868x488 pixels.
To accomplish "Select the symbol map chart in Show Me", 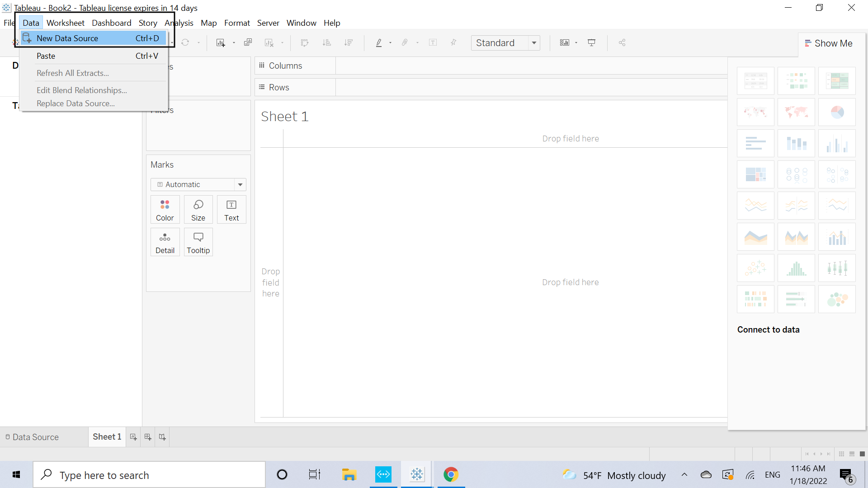I will [x=755, y=112].
